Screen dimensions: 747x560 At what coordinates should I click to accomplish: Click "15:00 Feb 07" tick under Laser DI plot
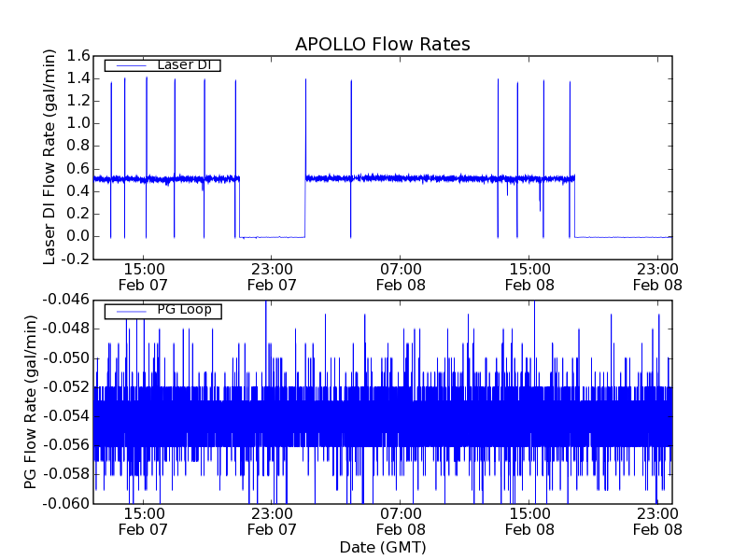point(144,277)
